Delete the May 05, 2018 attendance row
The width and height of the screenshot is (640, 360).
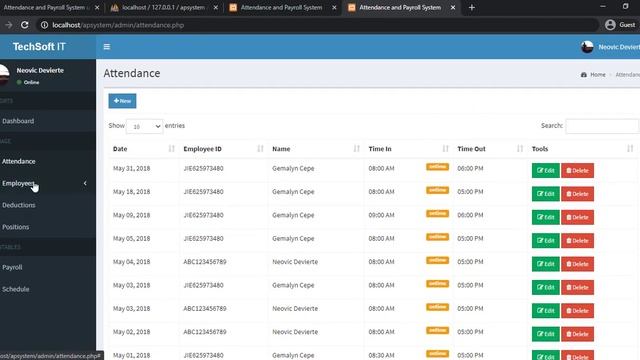point(577,240)
